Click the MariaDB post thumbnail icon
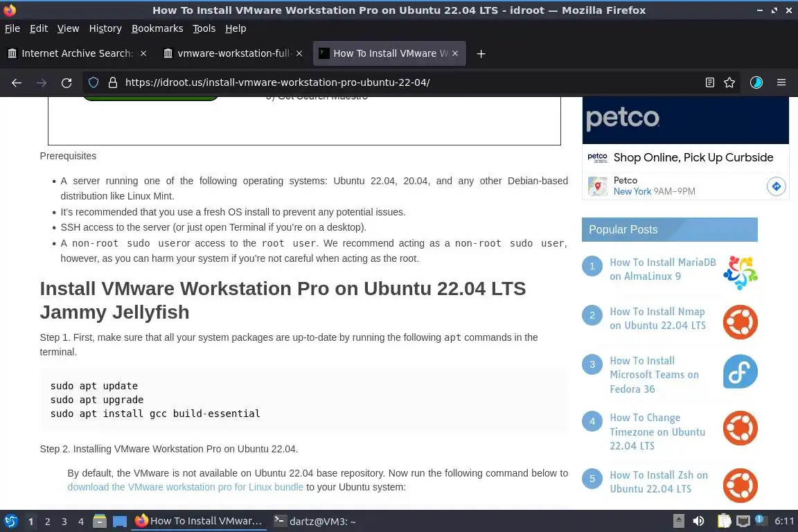Viewport: 798px width, 532px height. click(741, 273)
